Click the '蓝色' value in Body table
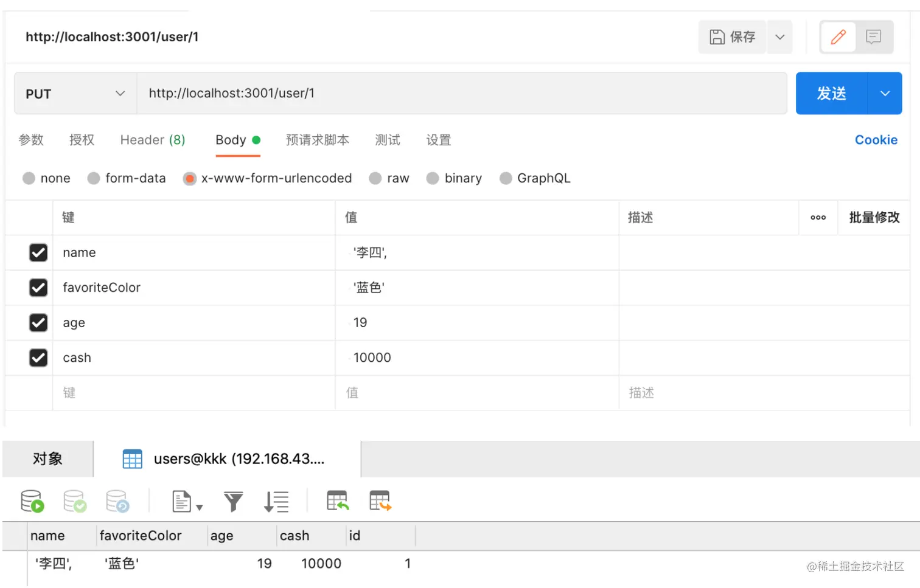This screenshot has height=588, width=920. coord(477,288)
